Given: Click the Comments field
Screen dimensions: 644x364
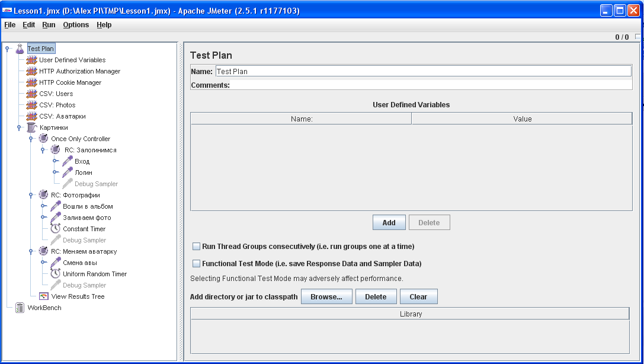Looking at the screenshot, I should point(431,85).
